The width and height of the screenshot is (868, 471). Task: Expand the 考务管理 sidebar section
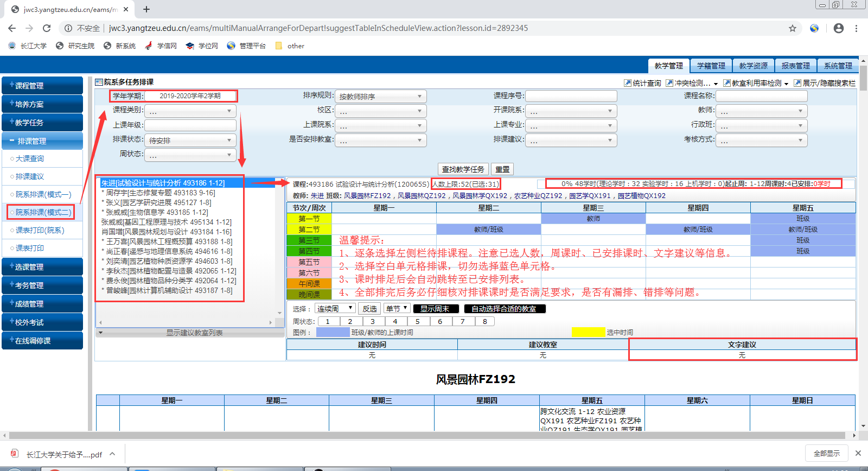(x=42, y=285)
